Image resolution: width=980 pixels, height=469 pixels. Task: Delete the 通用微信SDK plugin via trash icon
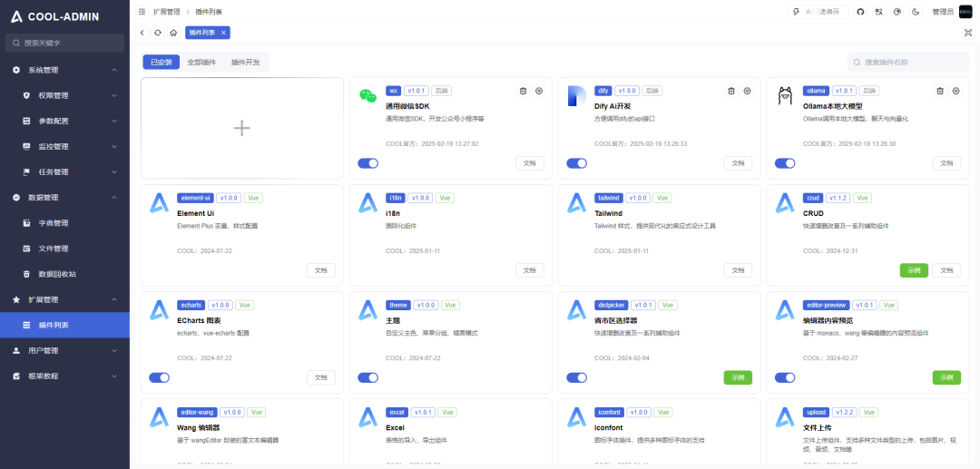pos(523,91)
